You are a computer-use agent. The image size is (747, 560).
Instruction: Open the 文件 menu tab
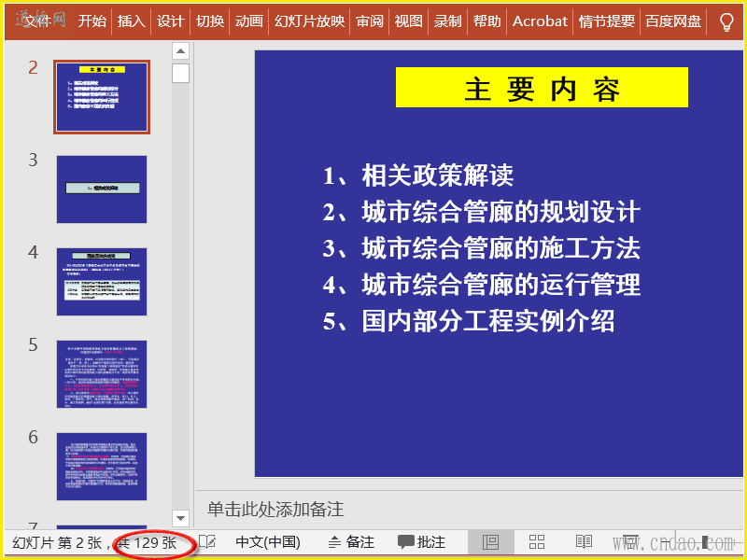click(38, 21)
